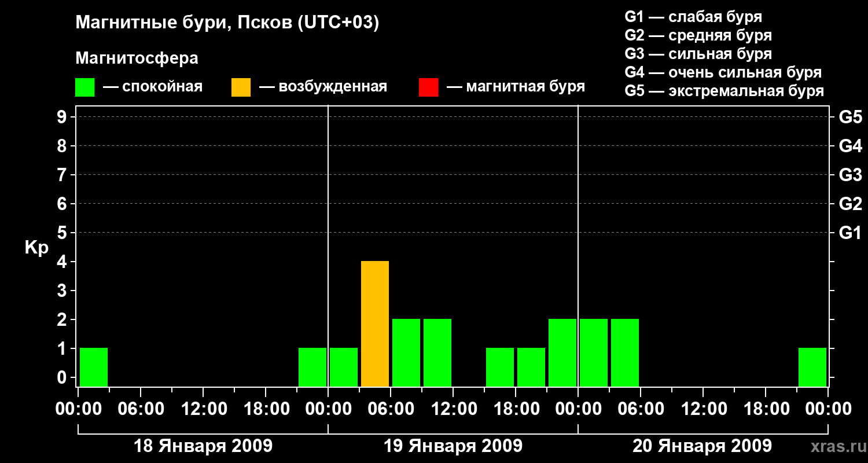Viewport: 868px width, 463px height.
Task: Click the 18:00 time label above 20 Января
Action: [x=766, y=409]
